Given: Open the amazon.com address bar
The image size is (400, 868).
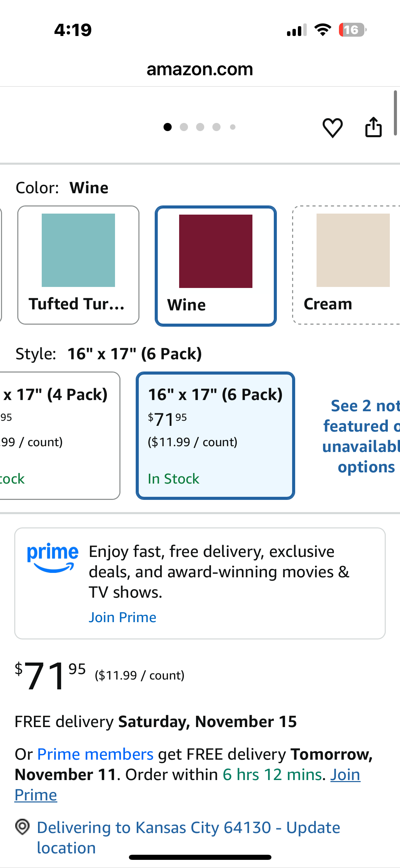Looking at the screenshot, I should click(200, 69).
